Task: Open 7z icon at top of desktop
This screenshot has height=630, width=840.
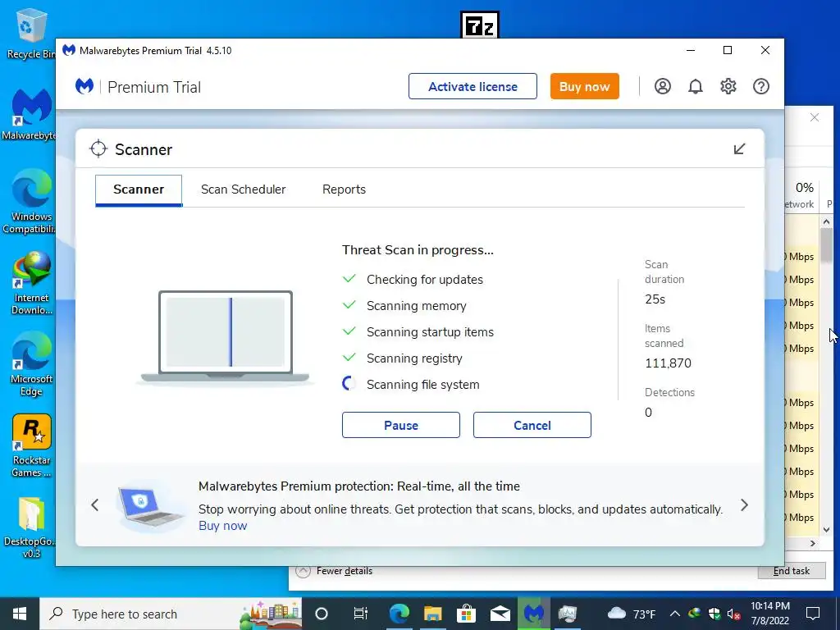Action: [x=479, y=25]
